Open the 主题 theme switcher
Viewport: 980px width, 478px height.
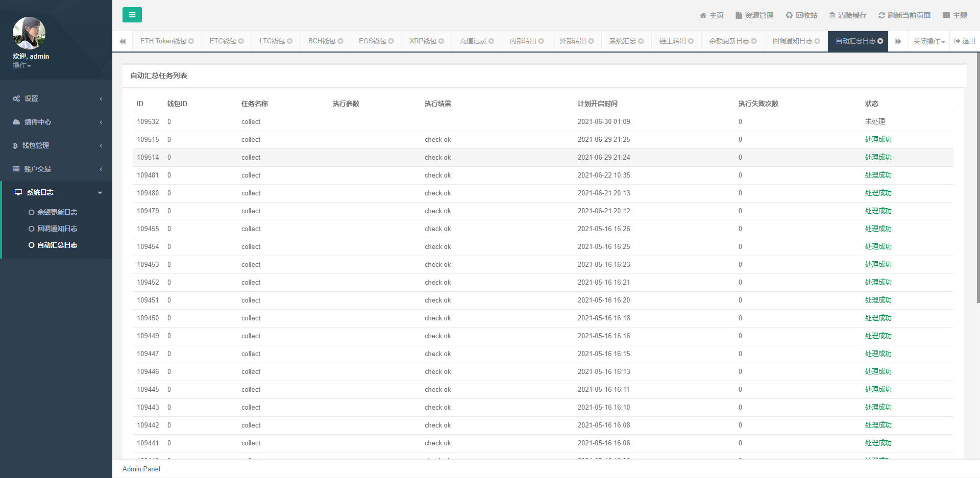coord(954,15)
